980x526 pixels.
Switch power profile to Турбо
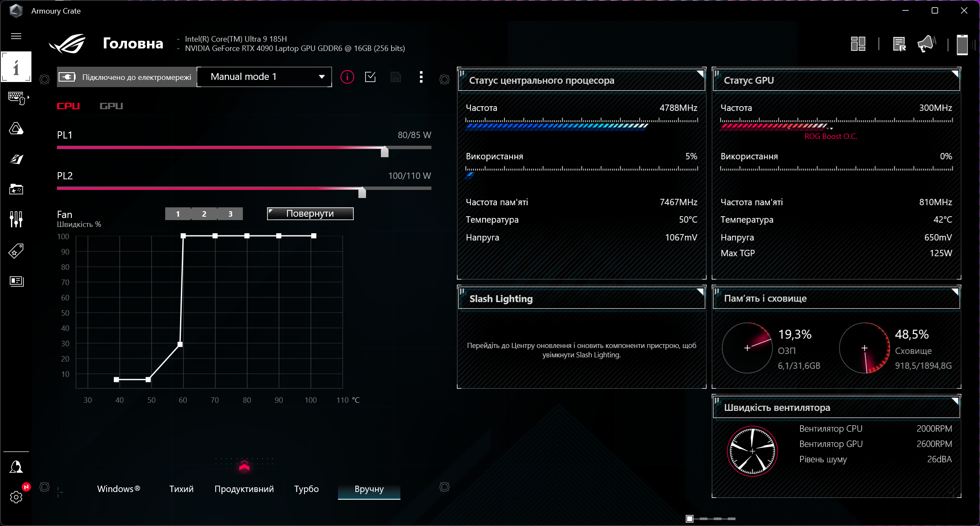[306, 489]
